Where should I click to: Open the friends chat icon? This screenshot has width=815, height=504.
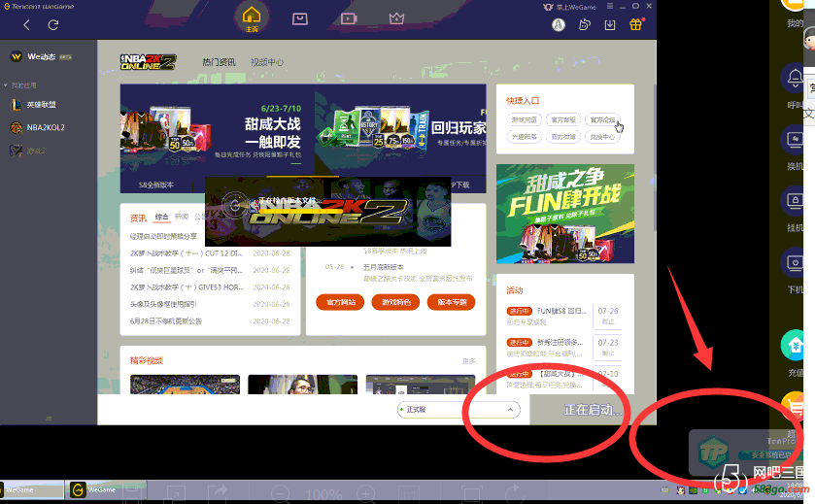[x=584, y=24]
